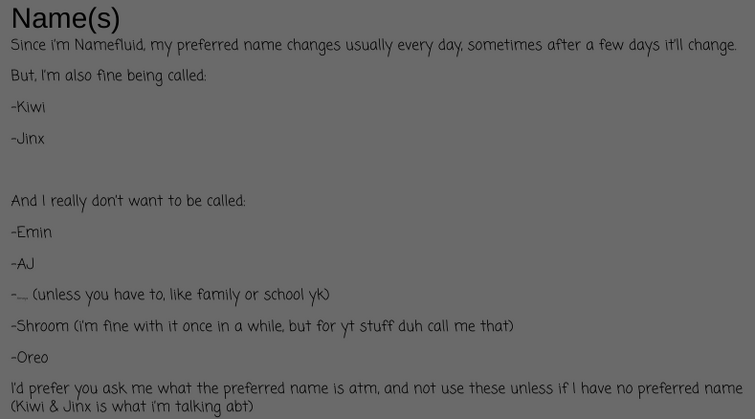Click the sentence starting "I'd prefer you ask me"
The width and height of the screenshot is (755, 419).
[377, 389]
